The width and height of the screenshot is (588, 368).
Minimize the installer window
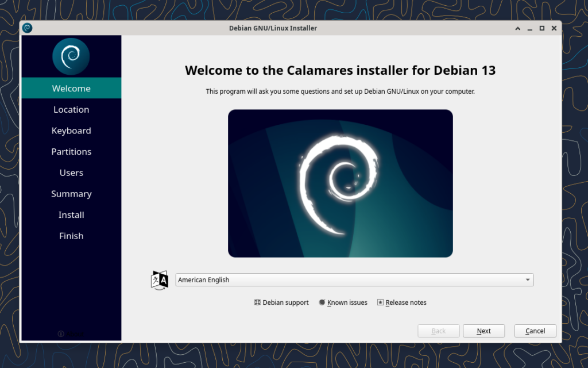point(530,28)
